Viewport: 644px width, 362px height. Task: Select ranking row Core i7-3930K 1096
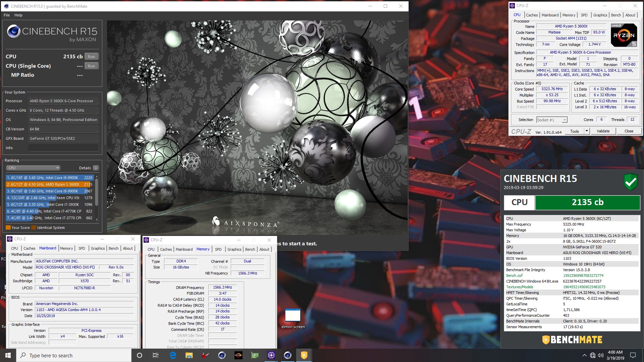[50, 204]
